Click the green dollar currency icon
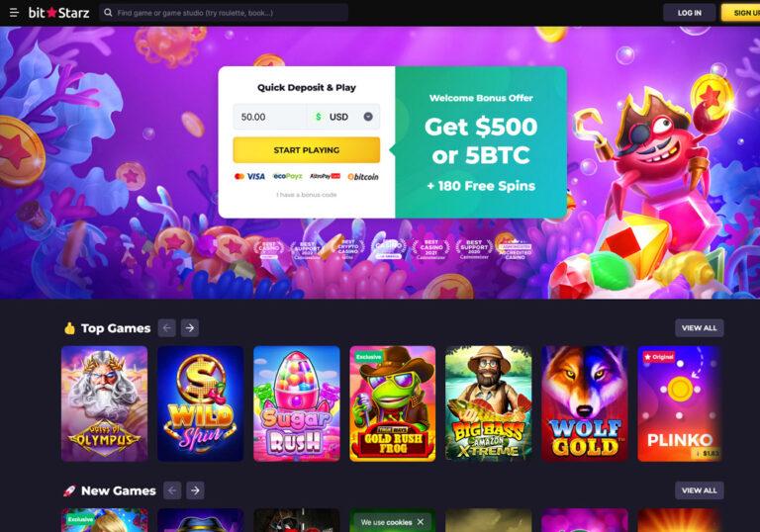Viewport: 760px width, 532px height. pyautogui.click(x=318, y=117)
